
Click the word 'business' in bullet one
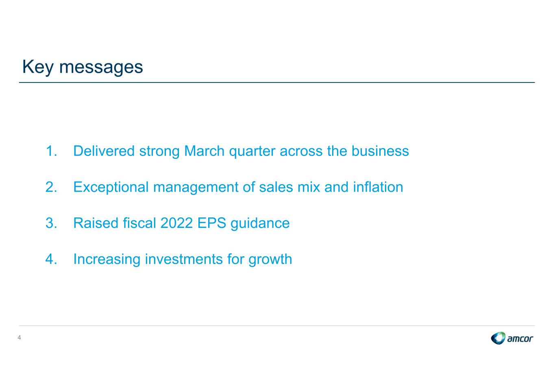[x=380, y=151]
